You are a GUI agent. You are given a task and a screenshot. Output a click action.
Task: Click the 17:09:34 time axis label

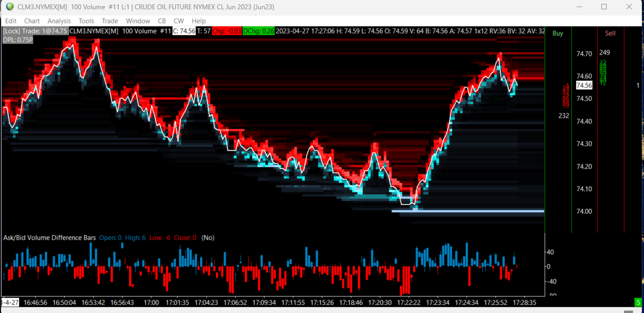point(264,303)
